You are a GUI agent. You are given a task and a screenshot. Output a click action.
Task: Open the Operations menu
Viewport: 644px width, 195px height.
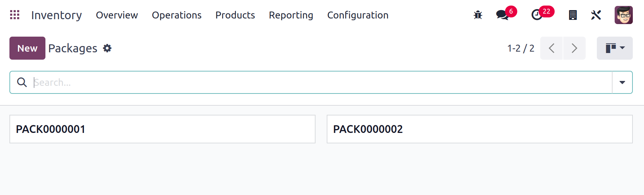(176, 15)
